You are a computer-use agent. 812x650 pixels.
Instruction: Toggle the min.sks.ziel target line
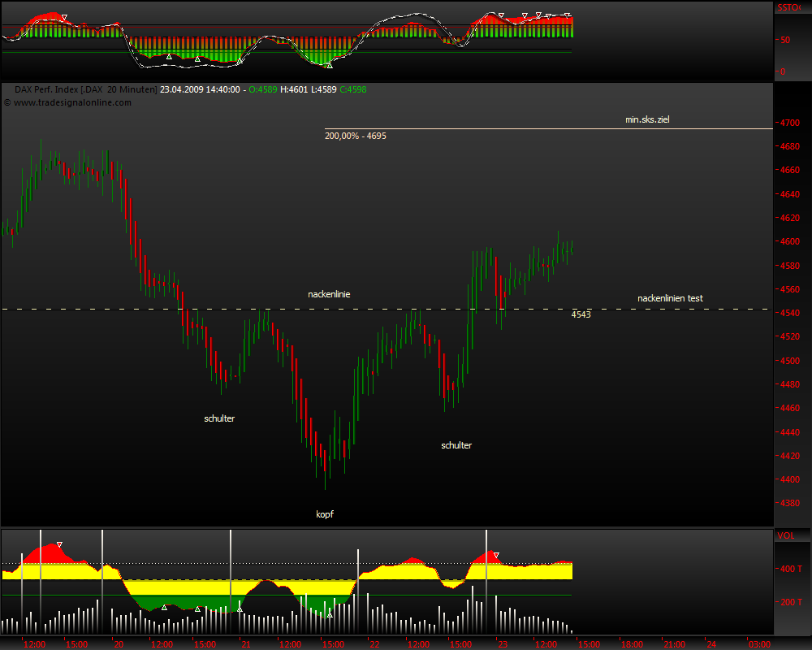point(647,119)
